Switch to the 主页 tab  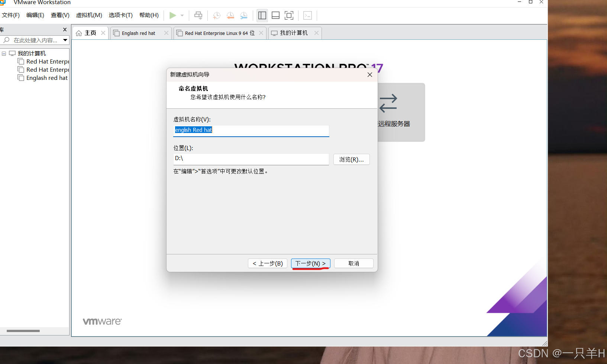coord(90,33)
